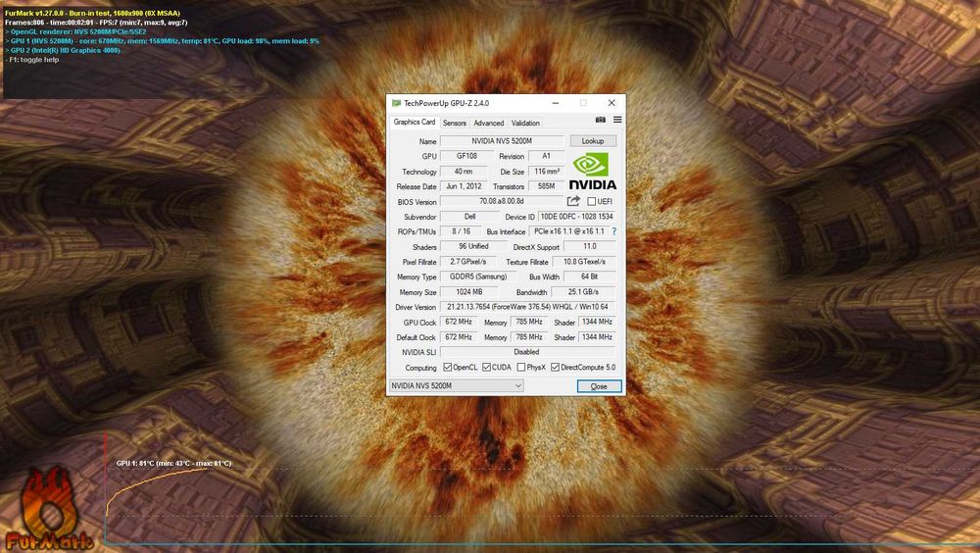980x553 pixels.
Task: Click the Name field NVIDIA NVS 5200M
Action: click(x=502, y=141)
